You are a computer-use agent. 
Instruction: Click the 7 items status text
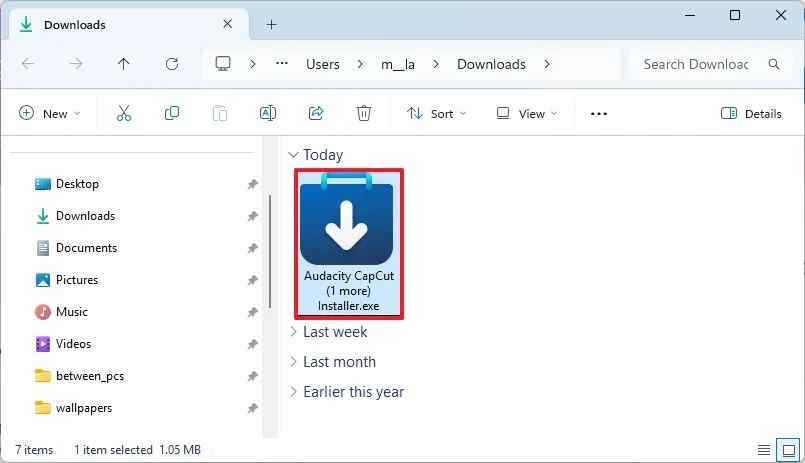[x=34, y=450]
